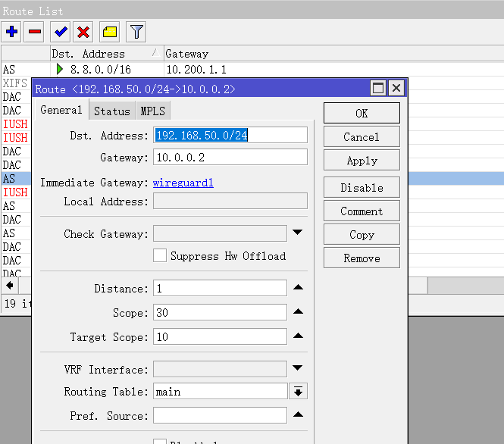The width and height of the screenshot is (504, 444).
Task: Click the blue checkmark Enable icon
Action: coord(61,32)
